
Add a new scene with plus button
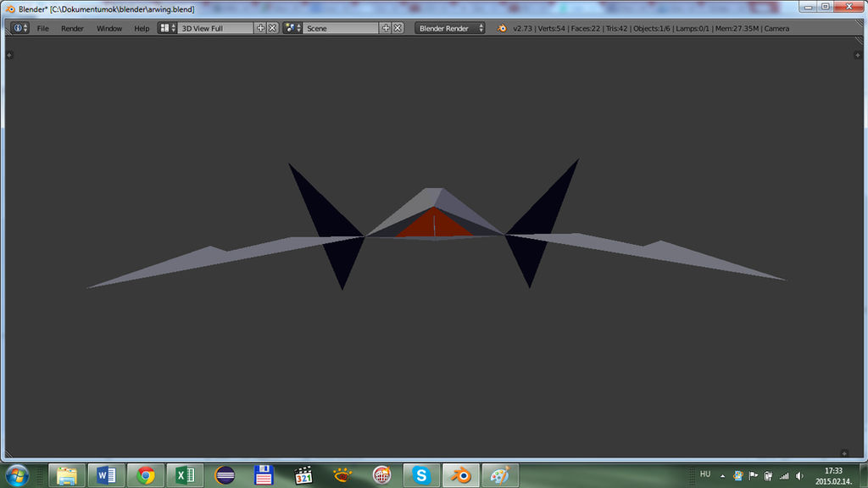(x=386, y=28)
